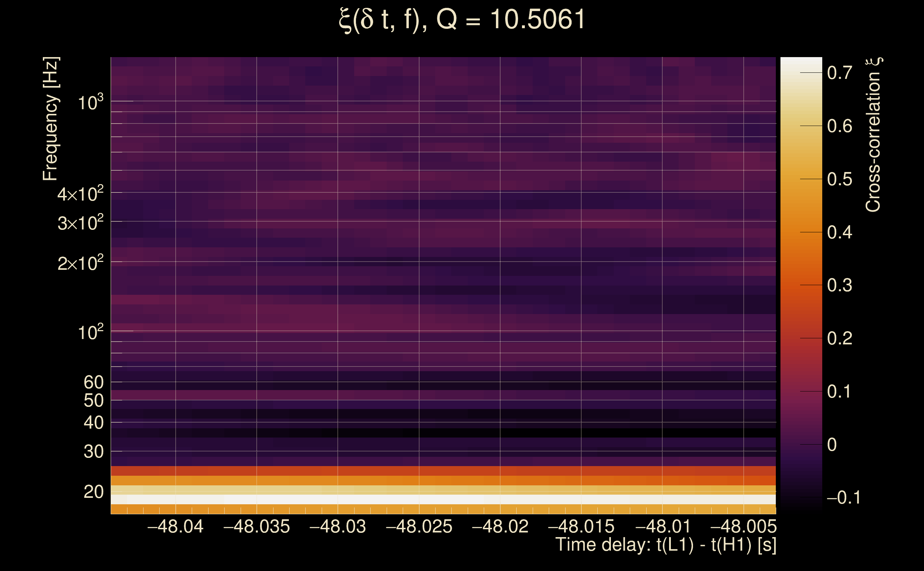
Task: Click the 20 Hz frequency tick label
Action: tap(93, 492)
